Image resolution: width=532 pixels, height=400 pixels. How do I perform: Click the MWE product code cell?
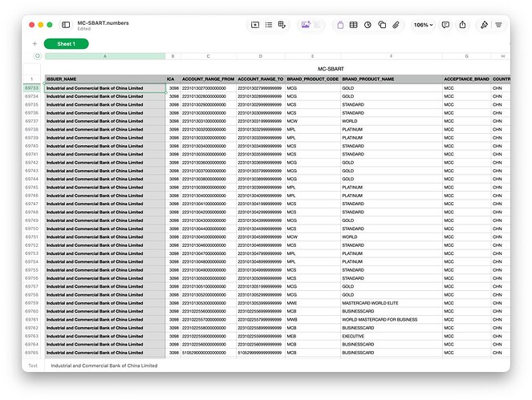(x=313, y=303)
